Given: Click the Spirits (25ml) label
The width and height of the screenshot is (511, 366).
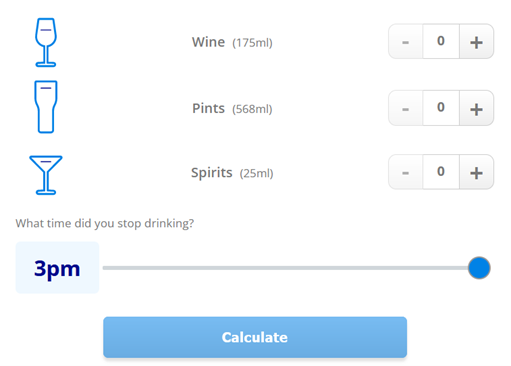Looking at the screenshot, I should pyautogui.click(x=232, y=173).
